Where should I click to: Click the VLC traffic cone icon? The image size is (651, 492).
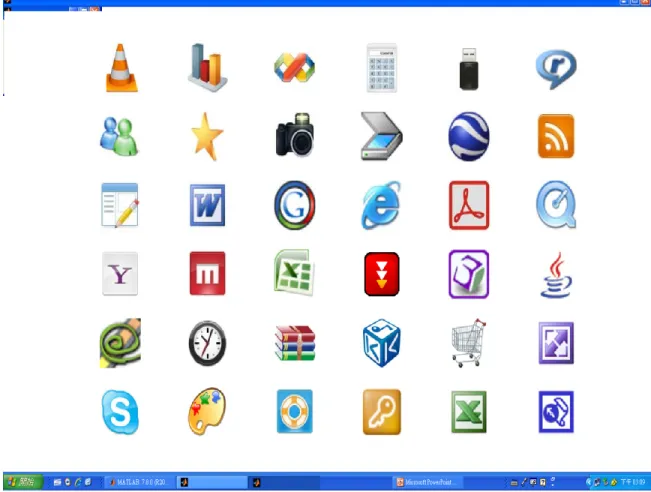pos(121,68)
